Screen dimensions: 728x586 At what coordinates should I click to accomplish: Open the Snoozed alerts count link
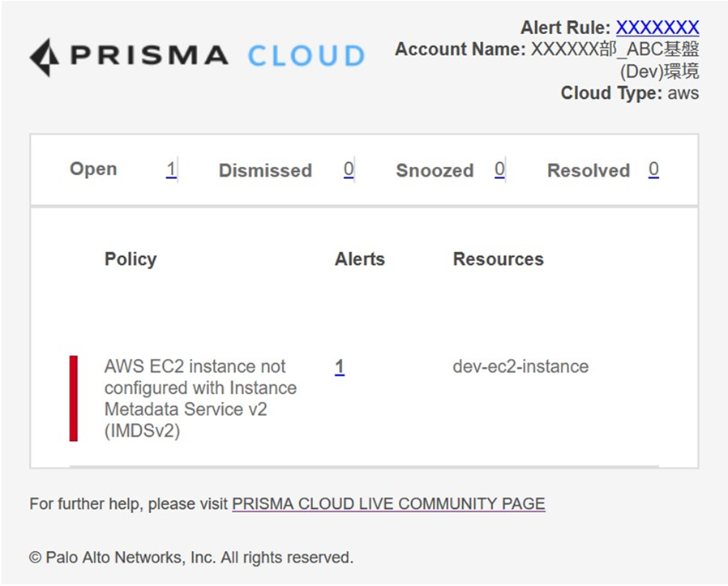tap(499, 169)
